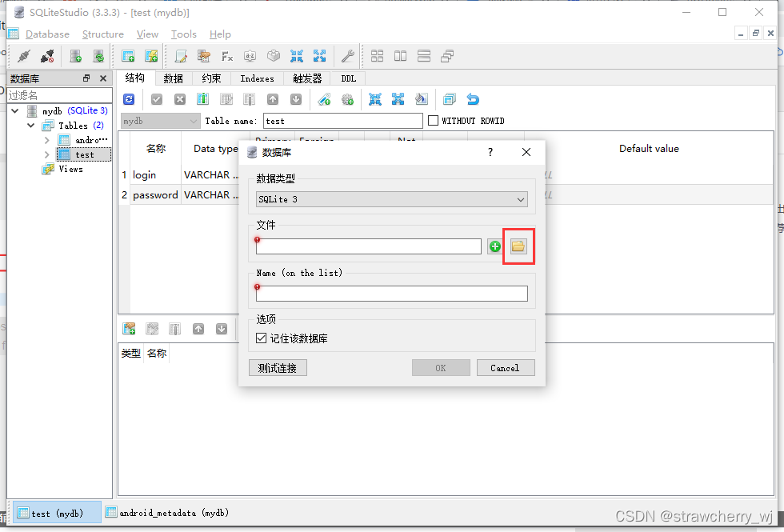Click the Import toolbar icon with inward arrows
This screenshot has width=784, height=532.
[297, 56]
